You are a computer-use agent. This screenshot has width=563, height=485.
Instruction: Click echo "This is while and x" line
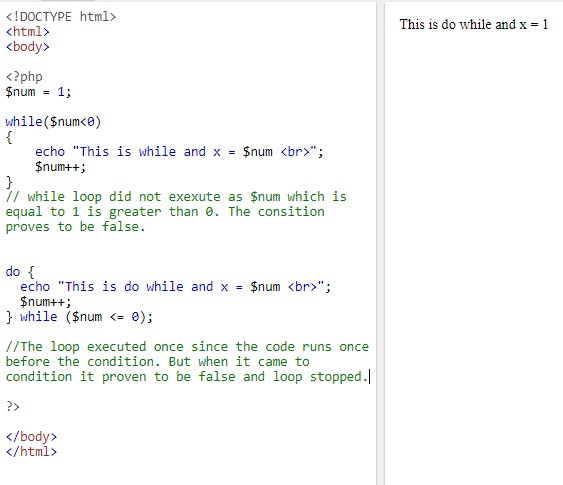tap(179, 152)
